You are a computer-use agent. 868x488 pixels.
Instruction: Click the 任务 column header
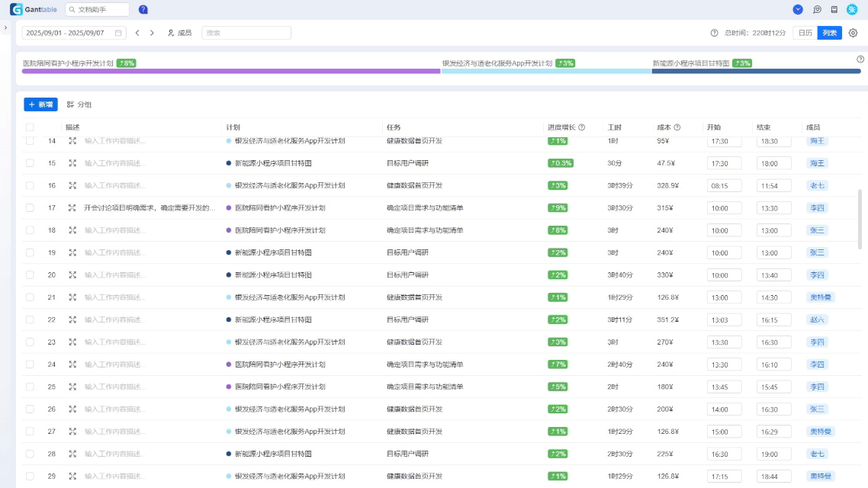394,127
